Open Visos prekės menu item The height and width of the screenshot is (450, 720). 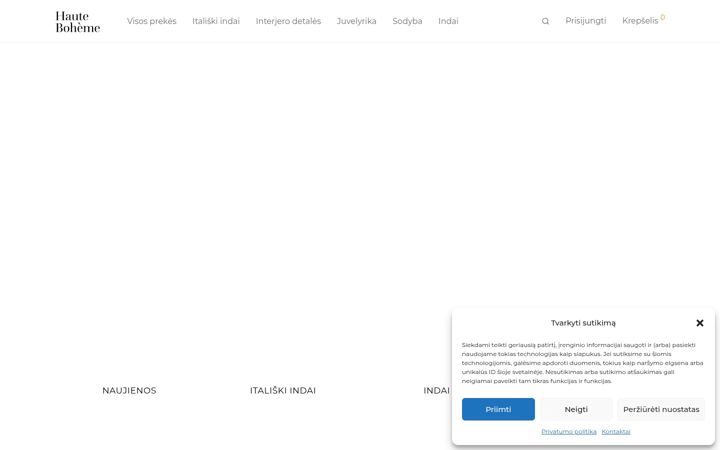pyautogui.click(x=152, y=21)
